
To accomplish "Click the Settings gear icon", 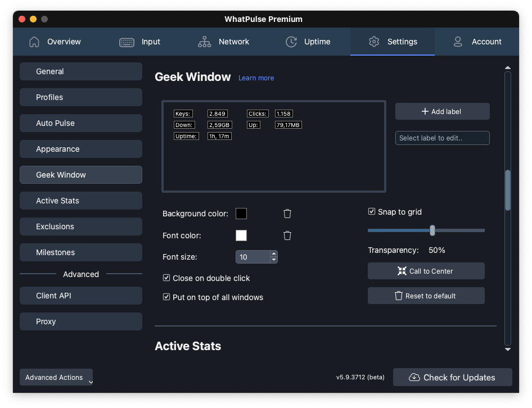I will (x=374, y=42).
